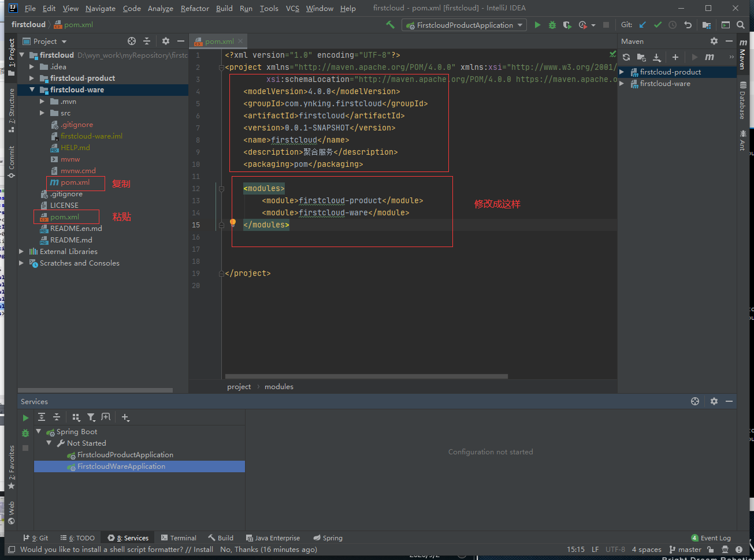Screen dimensions: 754x560
Task: Click the Git update project arrow icon
Action: (x=642, y=25)
